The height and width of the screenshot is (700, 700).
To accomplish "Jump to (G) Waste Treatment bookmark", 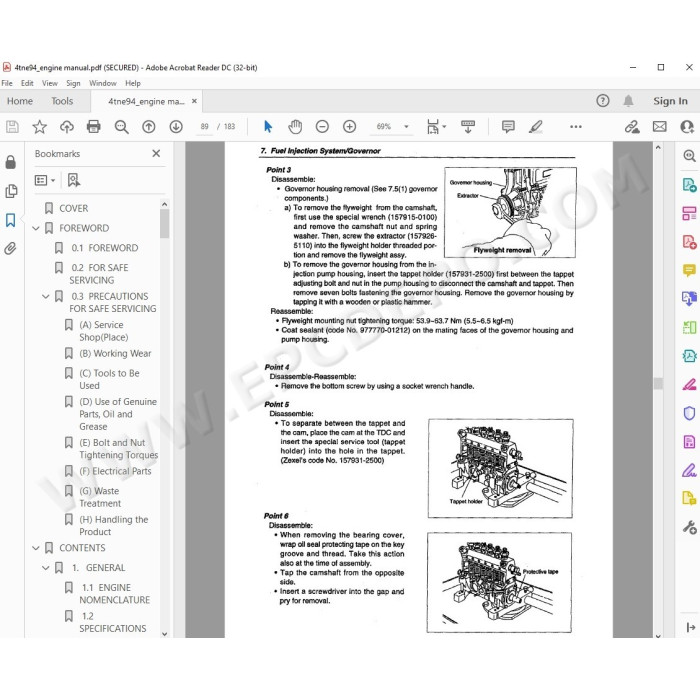I will tap(100, 497).
